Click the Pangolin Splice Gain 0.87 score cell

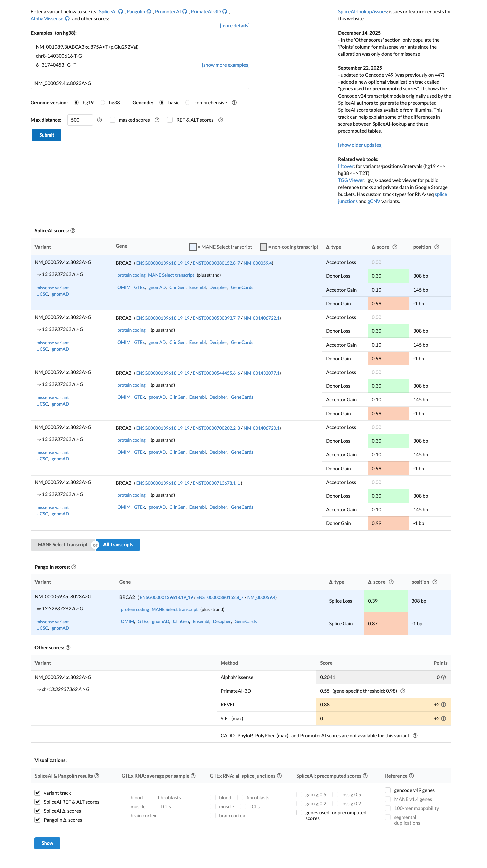pyautogui.click(x=386, y=624)
